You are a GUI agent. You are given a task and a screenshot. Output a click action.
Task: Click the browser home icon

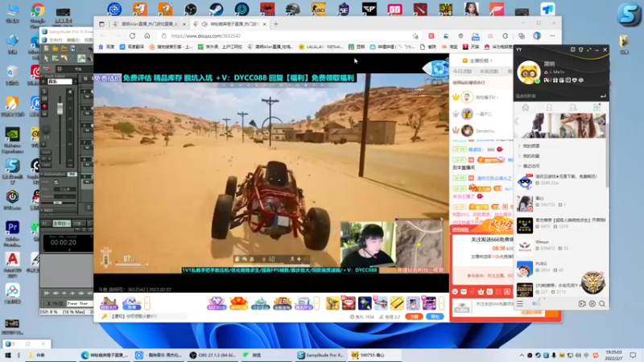147,35
